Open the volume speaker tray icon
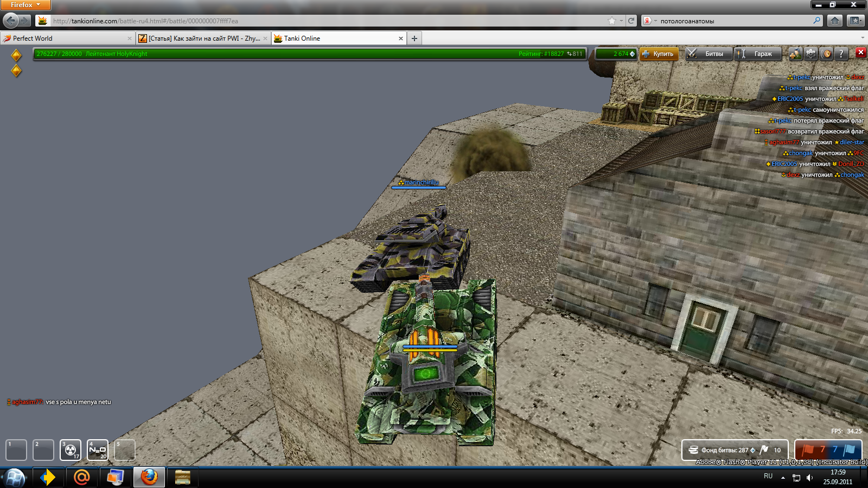This screenshot has height=488, width=868. [809, 478]
